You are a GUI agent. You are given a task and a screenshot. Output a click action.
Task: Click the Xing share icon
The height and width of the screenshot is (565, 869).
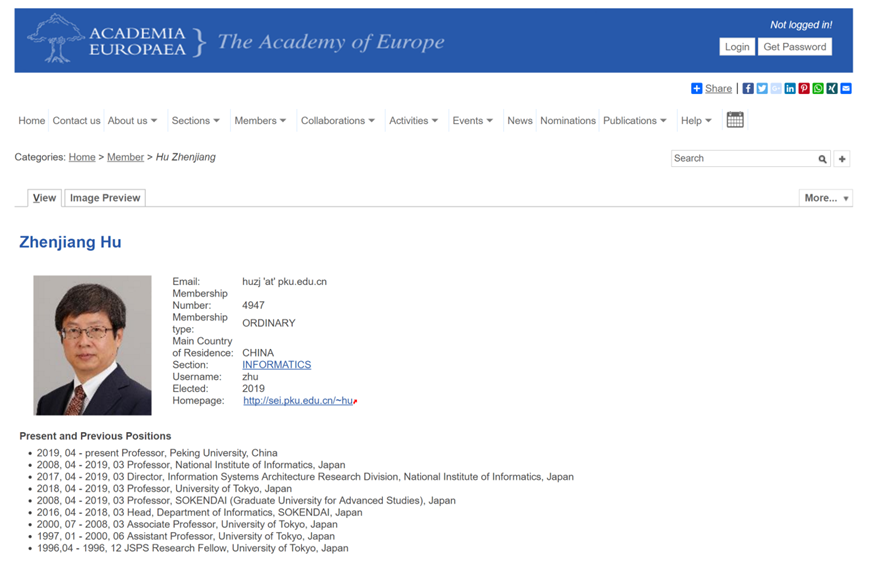coord(832,88)
